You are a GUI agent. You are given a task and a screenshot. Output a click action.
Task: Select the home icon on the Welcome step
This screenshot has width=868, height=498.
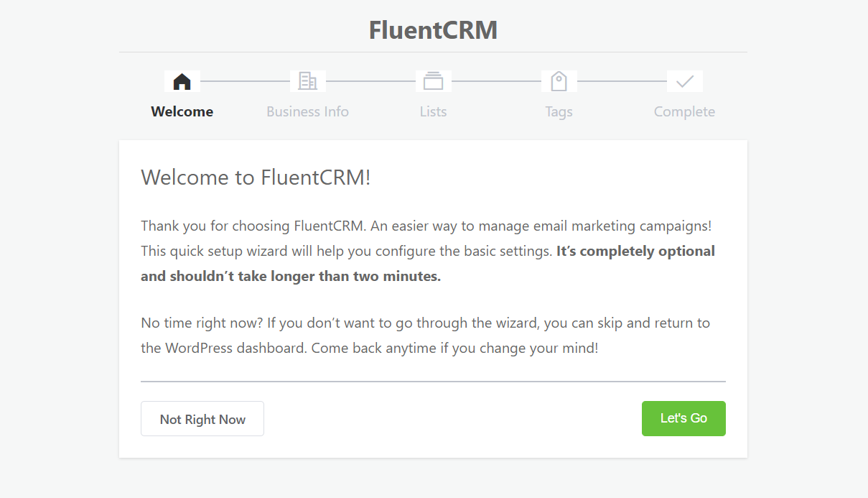point(182,80)
